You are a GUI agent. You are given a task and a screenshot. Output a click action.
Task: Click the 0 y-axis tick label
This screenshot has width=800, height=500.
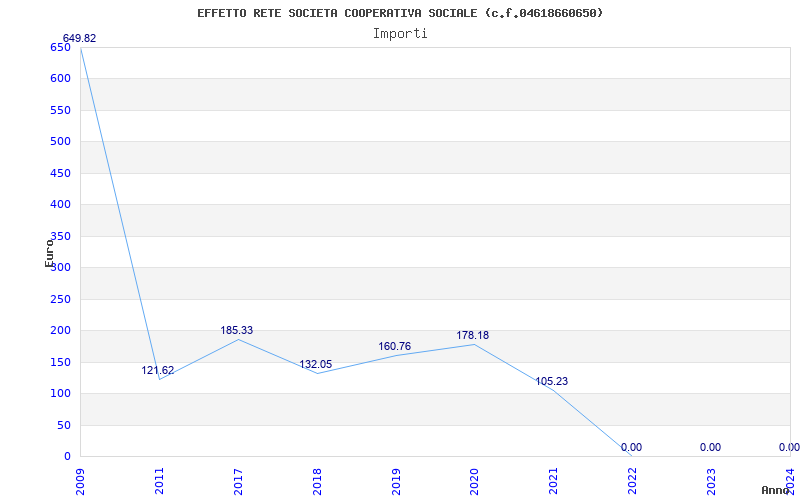67,456
